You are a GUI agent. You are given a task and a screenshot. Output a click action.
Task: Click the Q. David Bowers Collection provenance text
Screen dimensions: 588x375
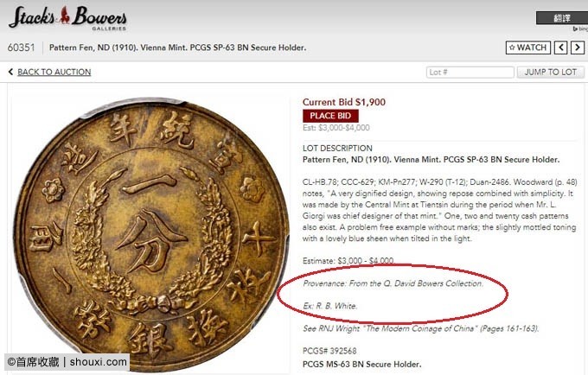(393, 283)
